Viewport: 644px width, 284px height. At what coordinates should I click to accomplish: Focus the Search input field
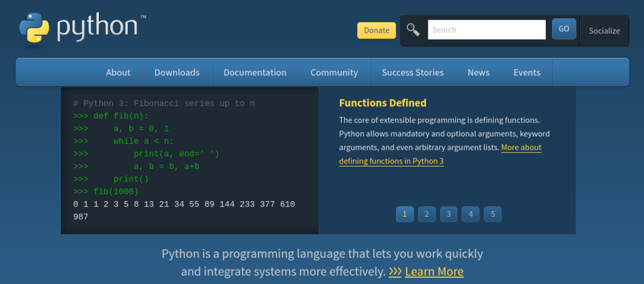(x=487, y=30)
